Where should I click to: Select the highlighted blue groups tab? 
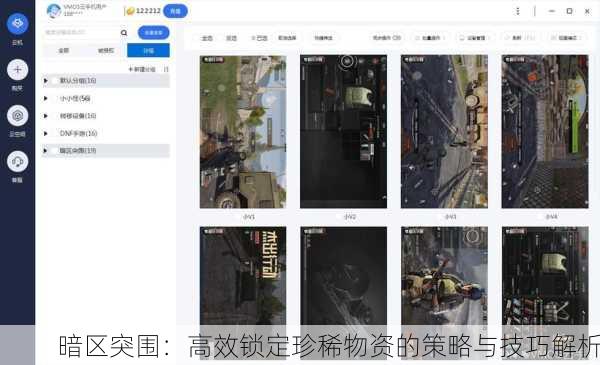(x=148, y=51)
